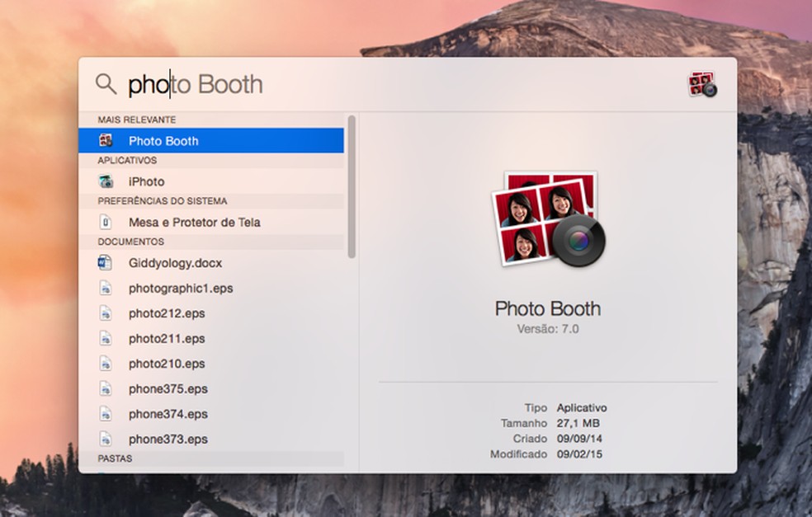Select photo211.eps result
The height and width of the screenshot is (517, 812).
click(211, 338)
